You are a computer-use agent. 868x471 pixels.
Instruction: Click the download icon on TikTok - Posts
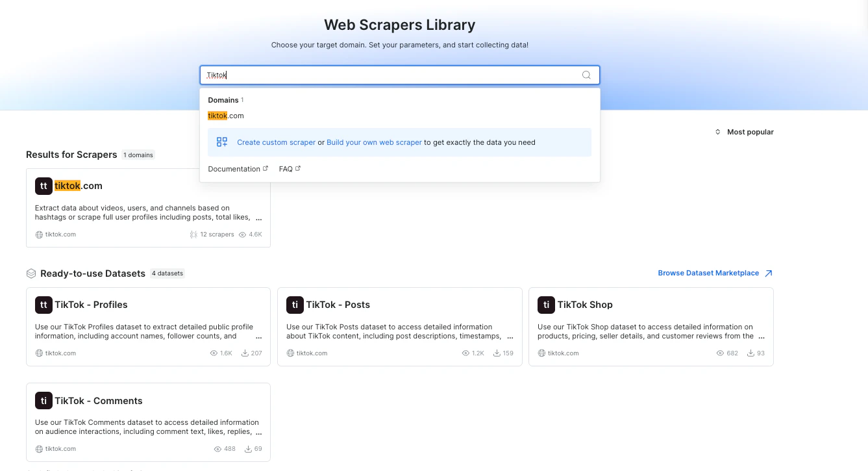point(497,353)
